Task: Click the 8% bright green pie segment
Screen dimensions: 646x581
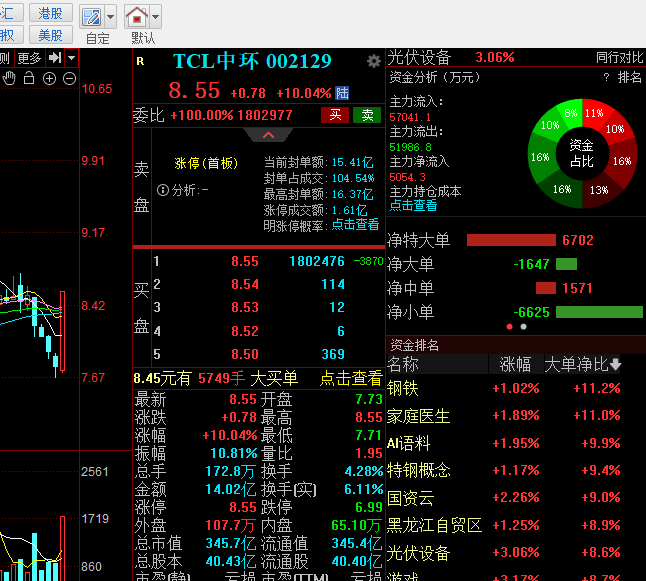Action: tap(571, 112)
